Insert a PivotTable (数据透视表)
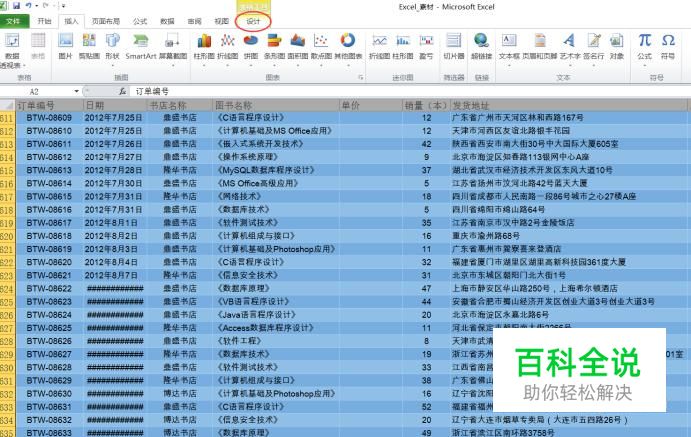This screenshot has height=437, width=691. [x=12, y=50]
